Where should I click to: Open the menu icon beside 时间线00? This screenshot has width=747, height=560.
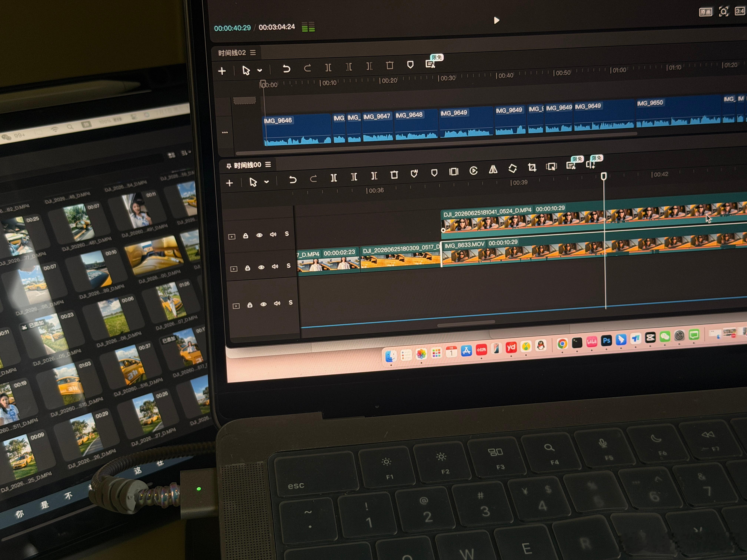click(268, 164)
